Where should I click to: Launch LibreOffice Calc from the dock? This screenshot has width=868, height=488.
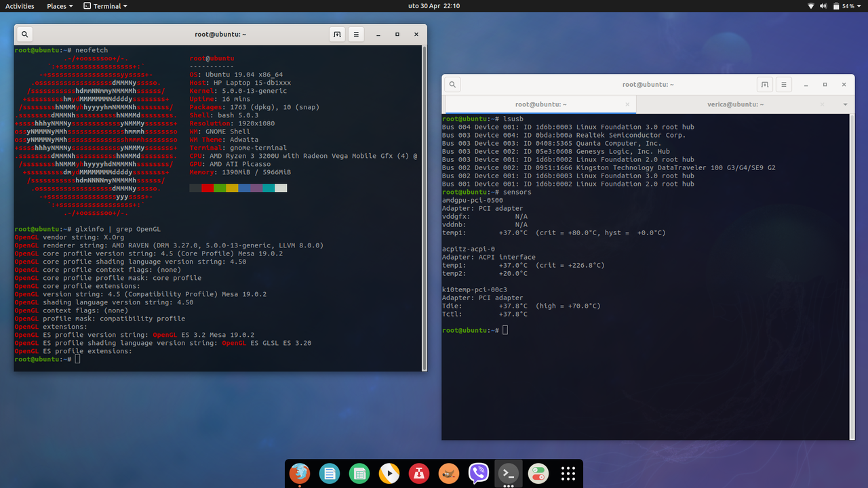pos(359,474)
